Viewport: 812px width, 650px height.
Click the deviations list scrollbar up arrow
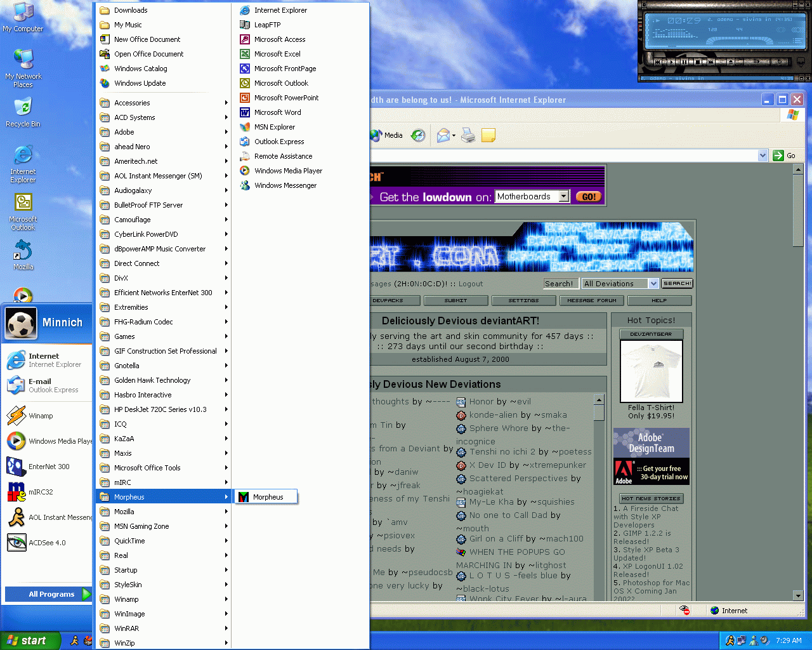coord(599,399)
